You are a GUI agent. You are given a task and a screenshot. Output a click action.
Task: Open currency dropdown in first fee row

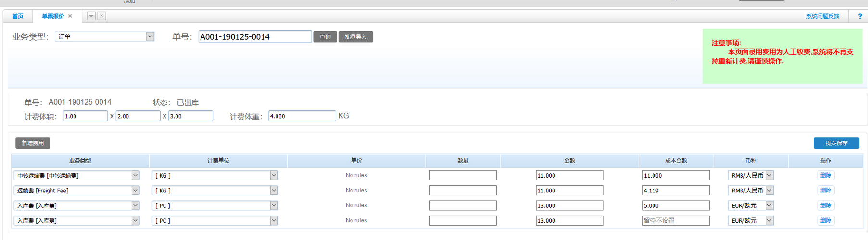[x=769, y=176]
